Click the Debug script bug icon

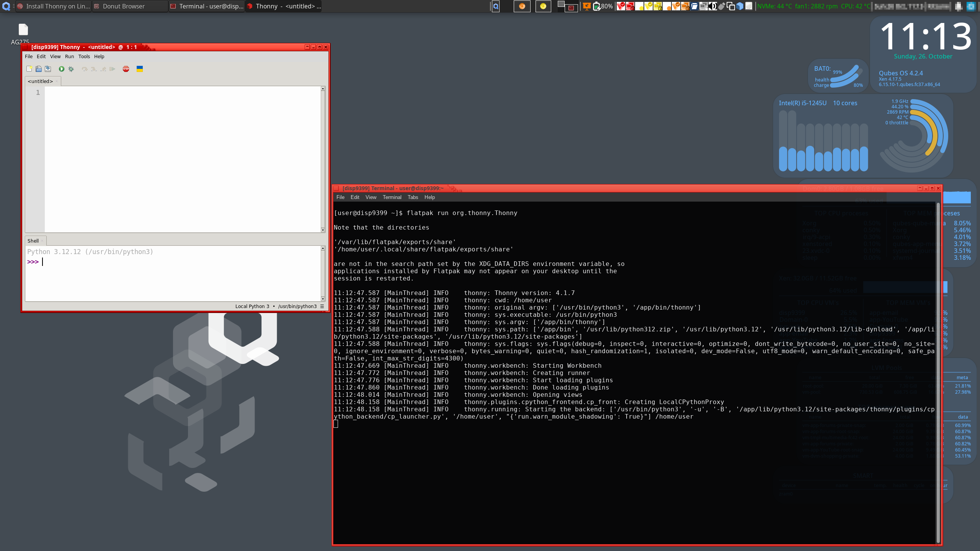pyautogui.click(x=71, y=69)
